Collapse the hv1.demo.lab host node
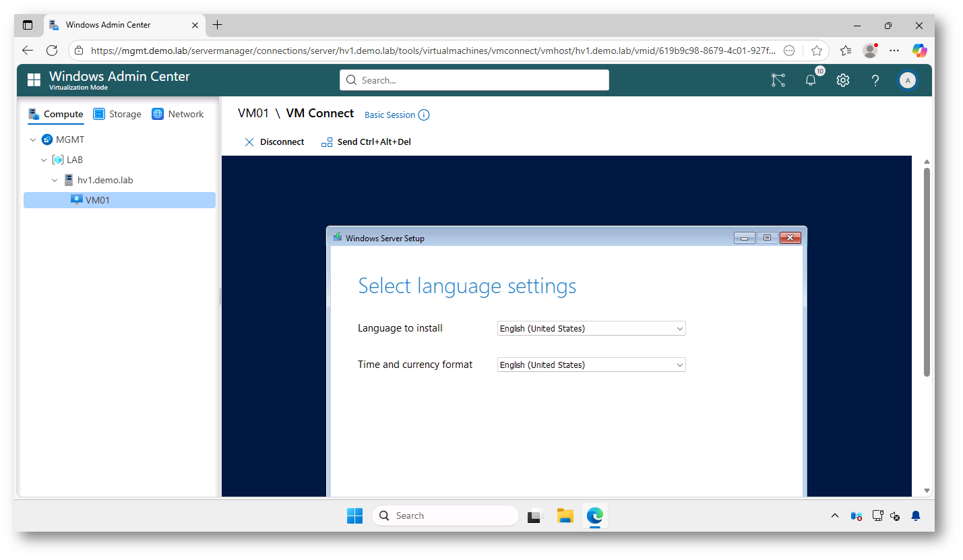The height and width of the screenshot is (560, 963). 55,180
